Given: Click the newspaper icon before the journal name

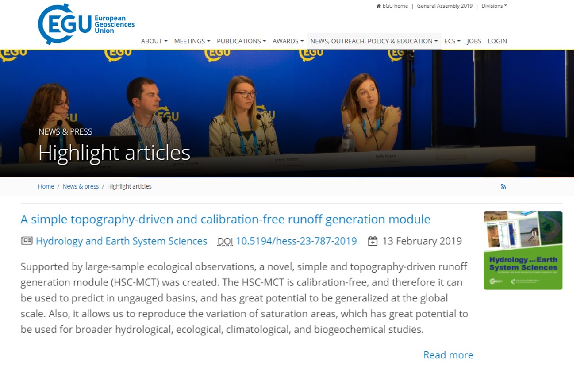Looking at the screenshot, I should (x=27, y=241).
